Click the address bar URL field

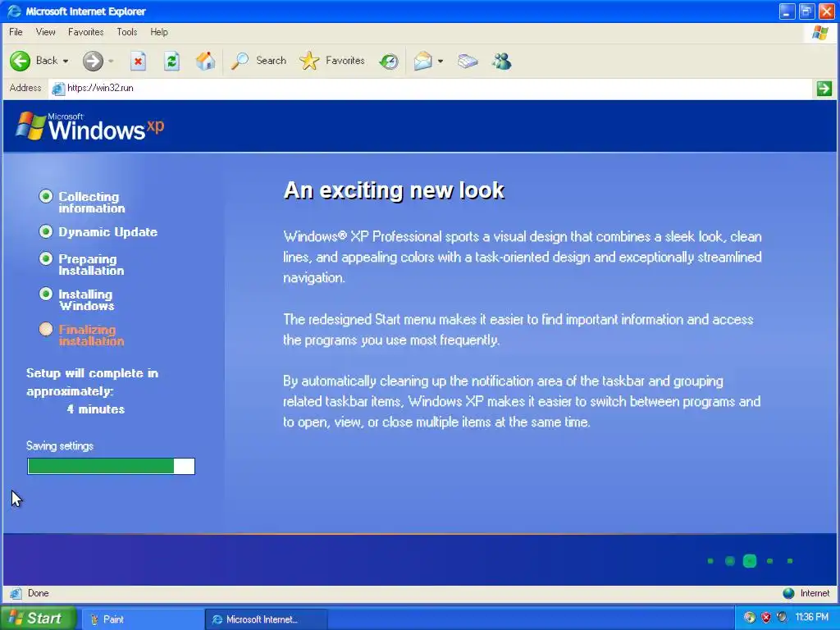pyautogui.click(x=431, y=89)
